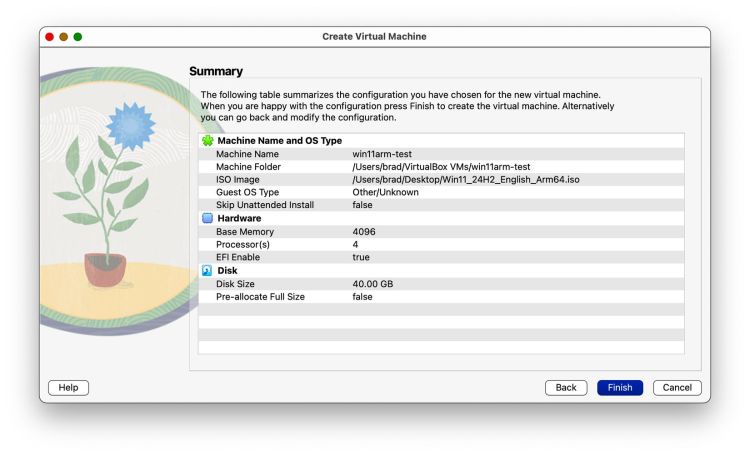
Task: Click the /Users/brad/VirtualBox VMs path value
Action: [441, 166]
